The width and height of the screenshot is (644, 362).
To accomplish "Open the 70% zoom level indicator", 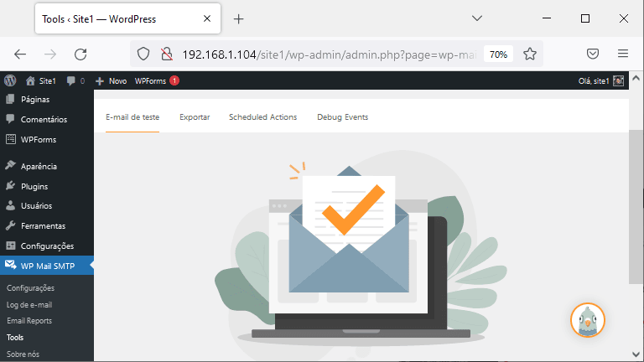I will point(498,54).
